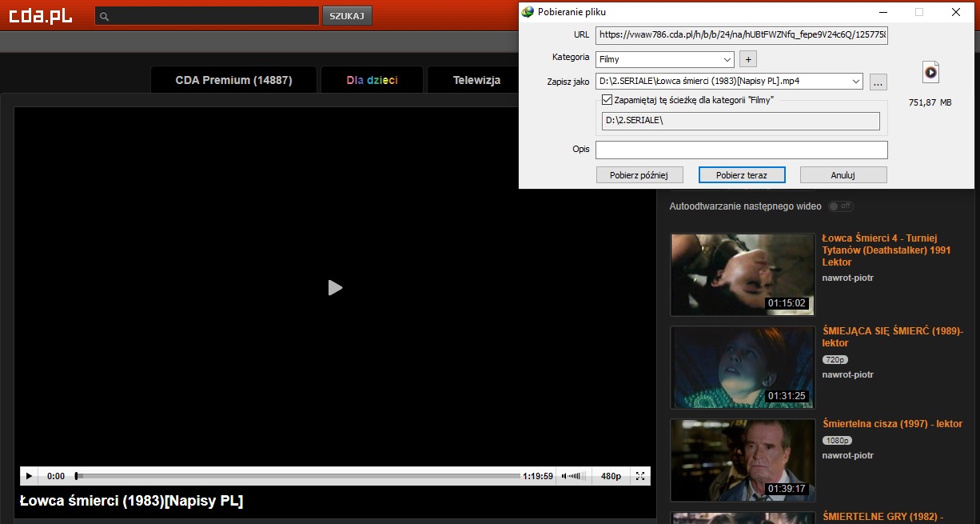Image resolution: width=980 pixels, height=524 pixels.
Task: Open thumbnail with duration 01:39:17
Action: coord(743,460)
